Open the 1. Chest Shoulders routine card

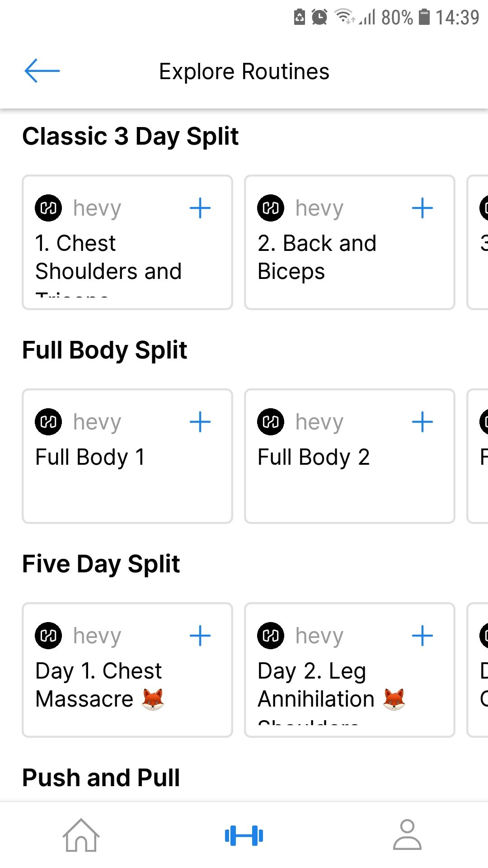pyautogui.click(x=108, y=258)
